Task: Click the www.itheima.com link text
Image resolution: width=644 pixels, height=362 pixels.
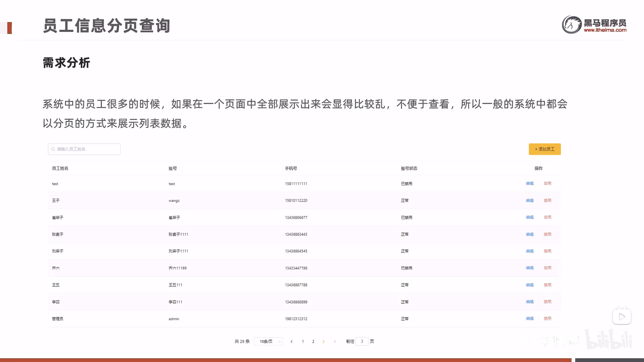Action: point(605,30)
